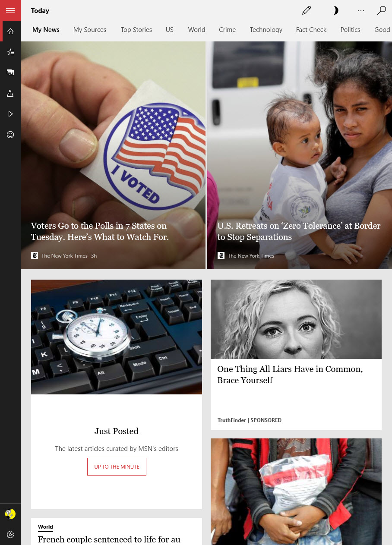This screenshot has height=545, width=392.
Task: Click the user account avatar
Action: pos(10,514)
